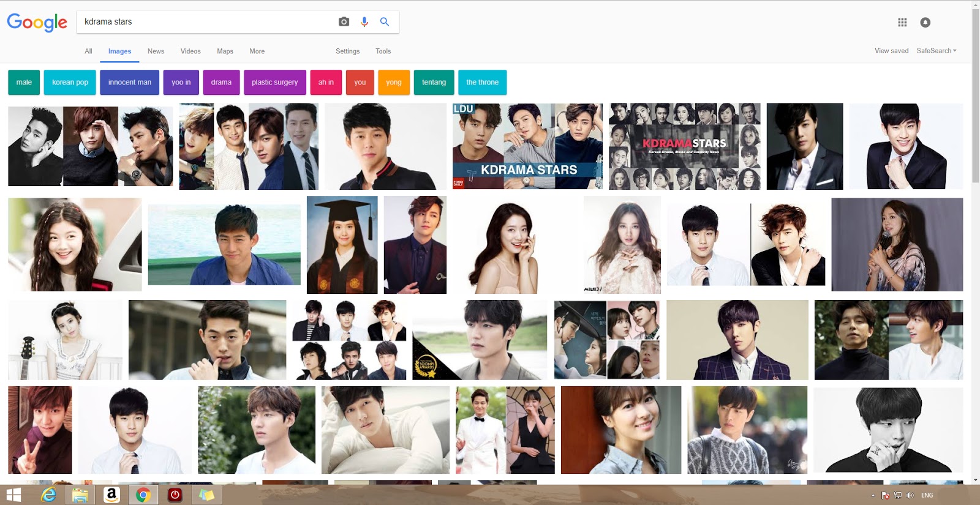Open the Google apps grid
The height and width of the screenshot is (505, 980).
coord(902,22)
